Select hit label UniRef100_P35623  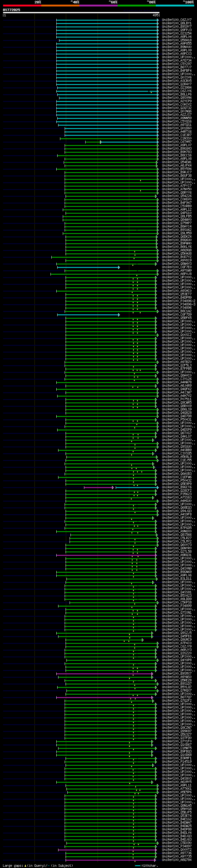click(x=177, y=494)
